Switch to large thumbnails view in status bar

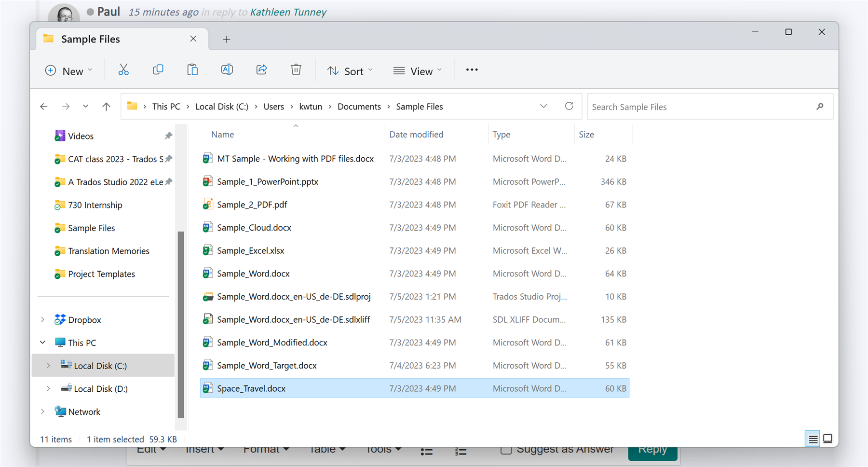click(828, 439)
